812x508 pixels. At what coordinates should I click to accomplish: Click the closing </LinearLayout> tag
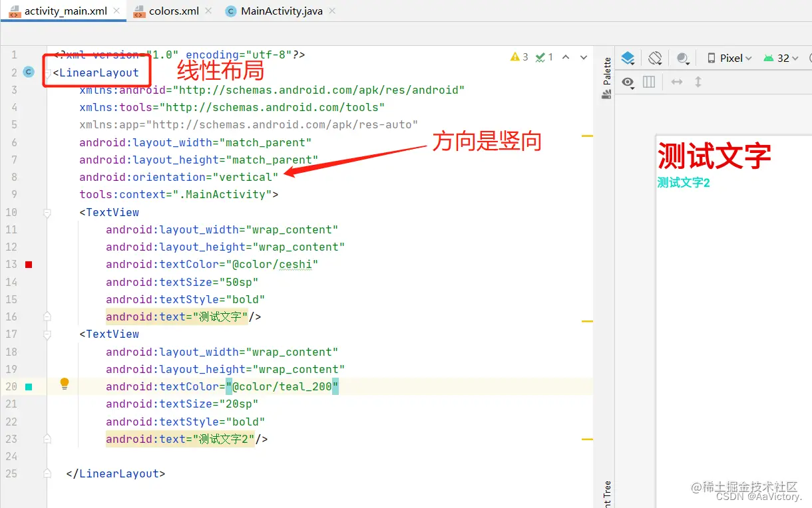click(116, 473)
